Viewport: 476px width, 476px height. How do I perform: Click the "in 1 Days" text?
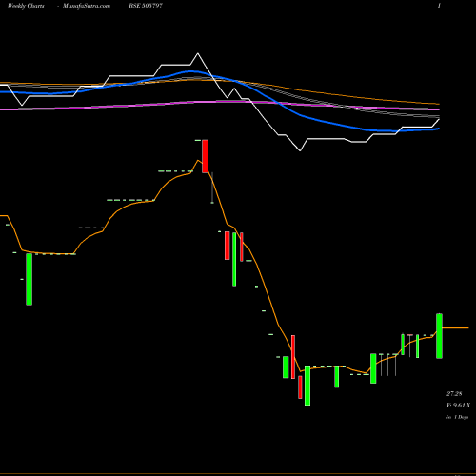[457, 417]
